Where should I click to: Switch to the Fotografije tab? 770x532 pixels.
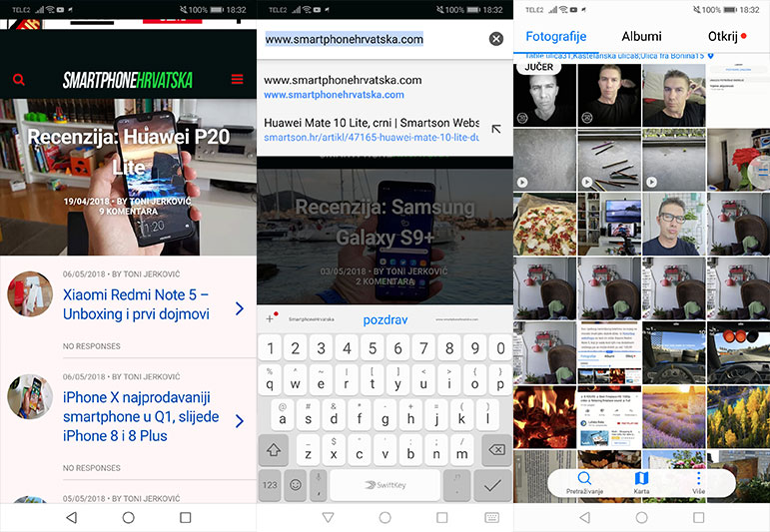[556, 36]
